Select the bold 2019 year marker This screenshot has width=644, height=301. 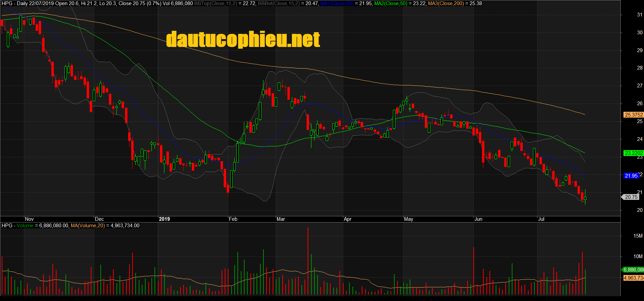[x=164, y=219]
